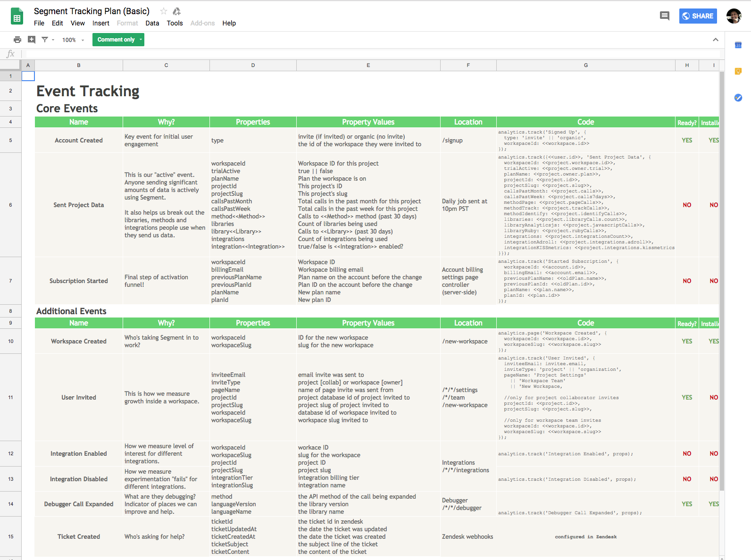
Task: Click the Who's asking for help? cell
Action: [x=166, y=536]
